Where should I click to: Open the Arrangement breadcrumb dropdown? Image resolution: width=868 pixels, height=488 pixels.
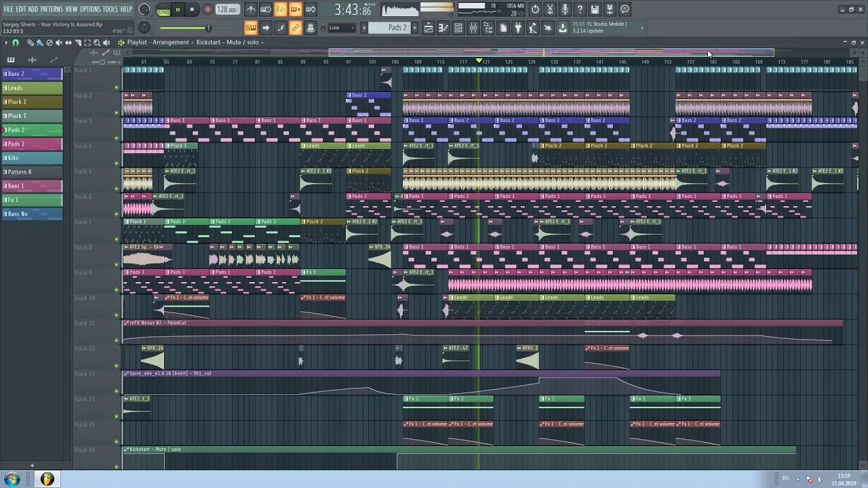pyautogui.click(x=172, y=42)
